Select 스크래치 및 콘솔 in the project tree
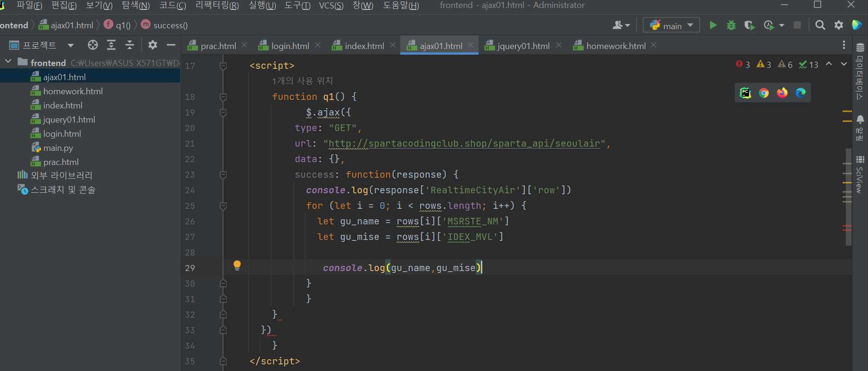The width and height of the screenshot is (868, 371). pos(63,190)
